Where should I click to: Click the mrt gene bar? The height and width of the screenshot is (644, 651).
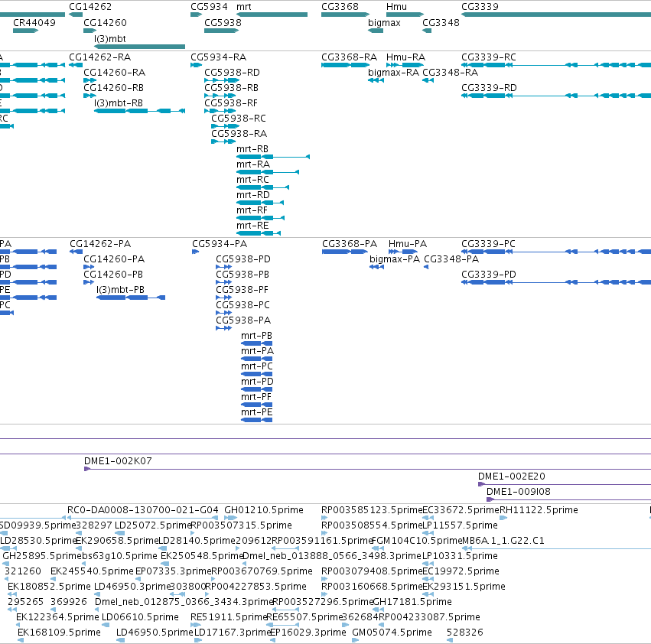point(272,15)
